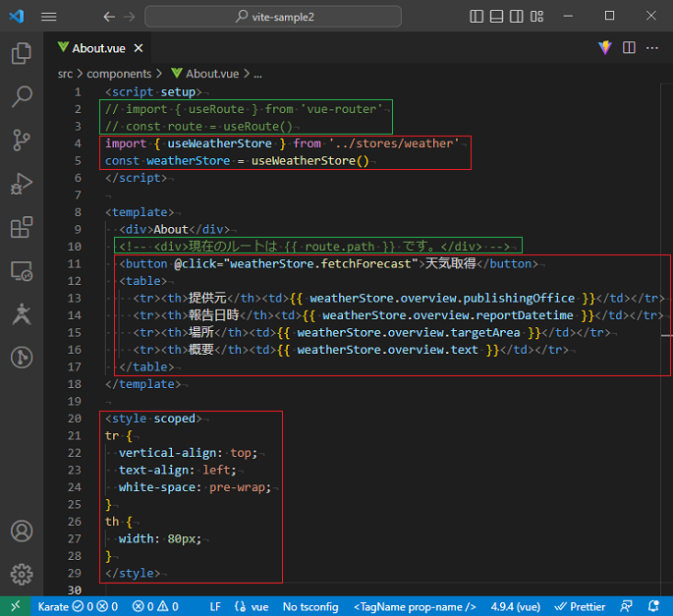Click 'targetArea' on line 15
The height and width of the screenshot is (616, 673).
(485, 332)
